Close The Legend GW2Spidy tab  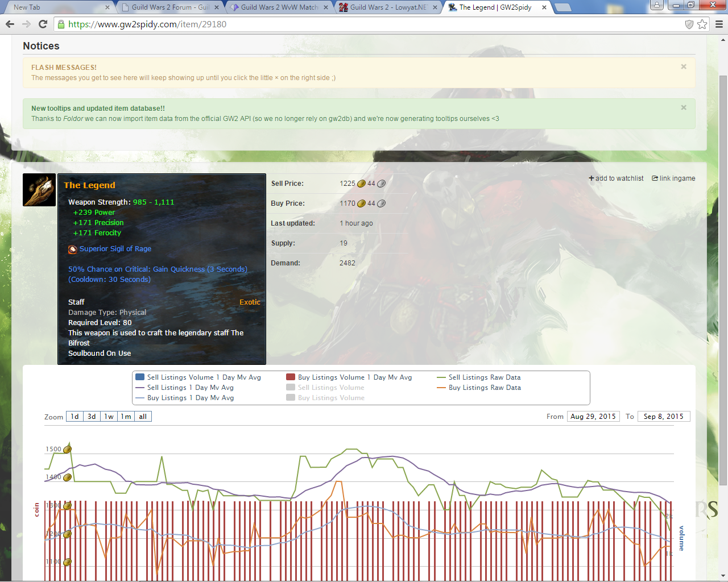pos(544,7)
